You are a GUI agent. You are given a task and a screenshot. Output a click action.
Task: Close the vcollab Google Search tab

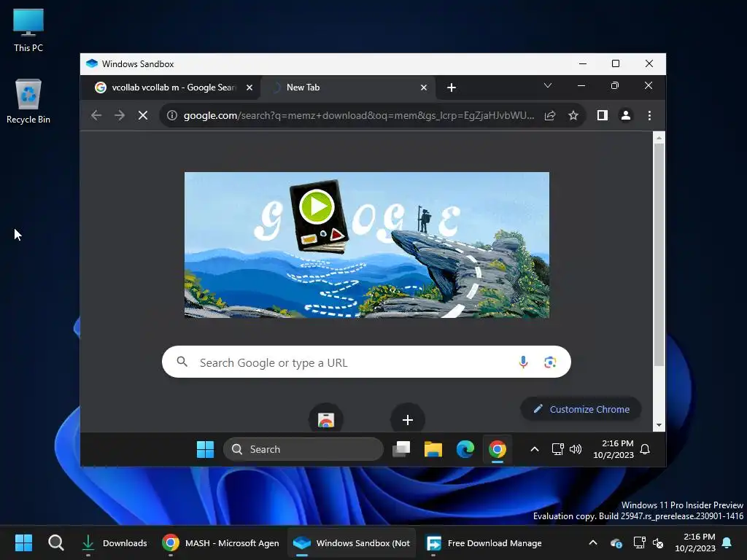tap(249, 87)
